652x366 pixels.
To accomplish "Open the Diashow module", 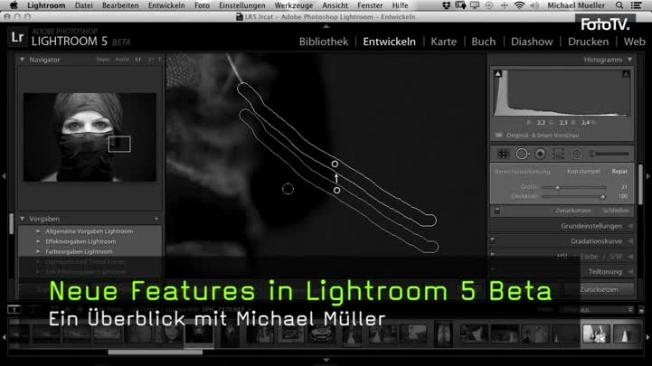I will [532, 42].
